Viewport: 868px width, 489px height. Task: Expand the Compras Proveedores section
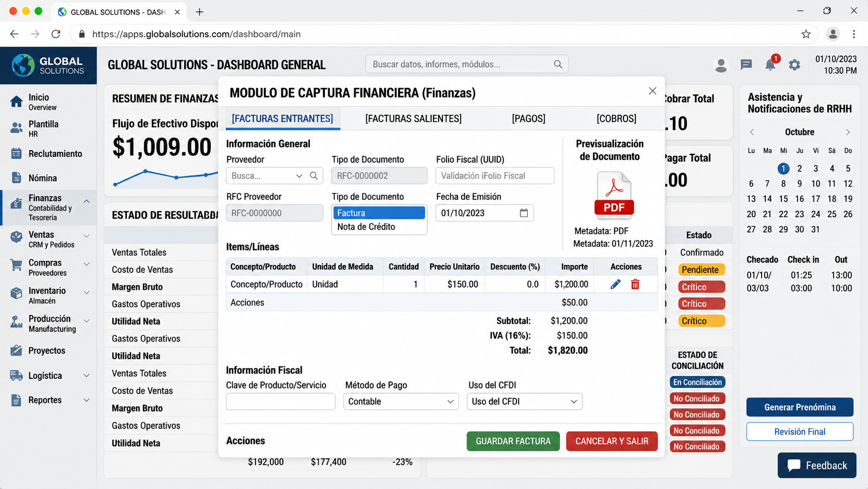[x=87, y=264]
